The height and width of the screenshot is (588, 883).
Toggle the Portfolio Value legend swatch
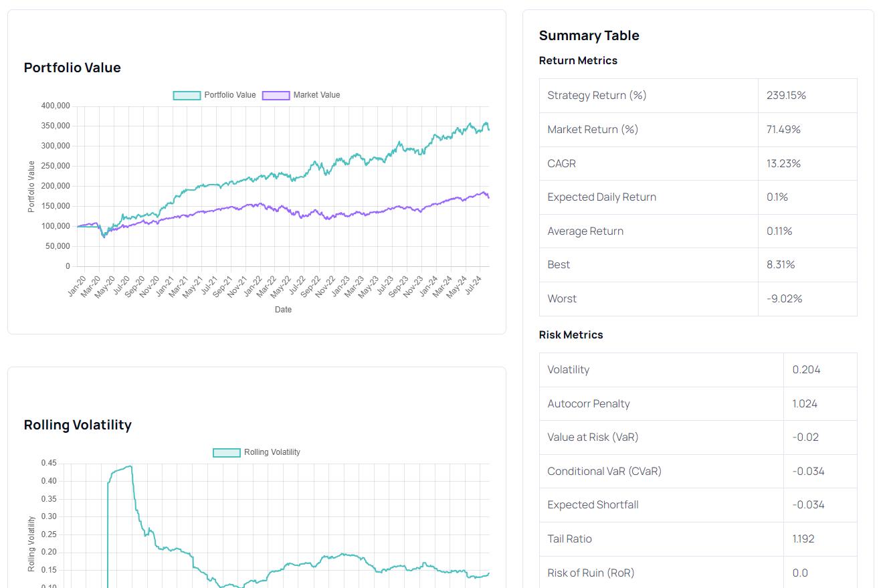point(187,95)
